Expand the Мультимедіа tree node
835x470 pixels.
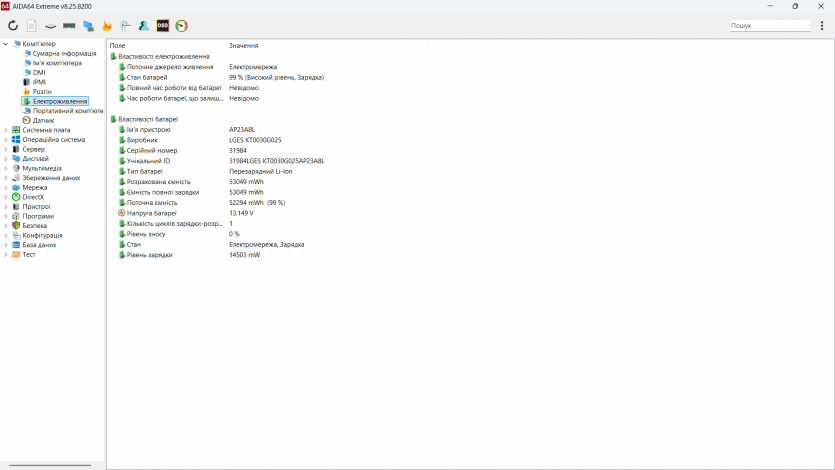(x=5, y=168)
